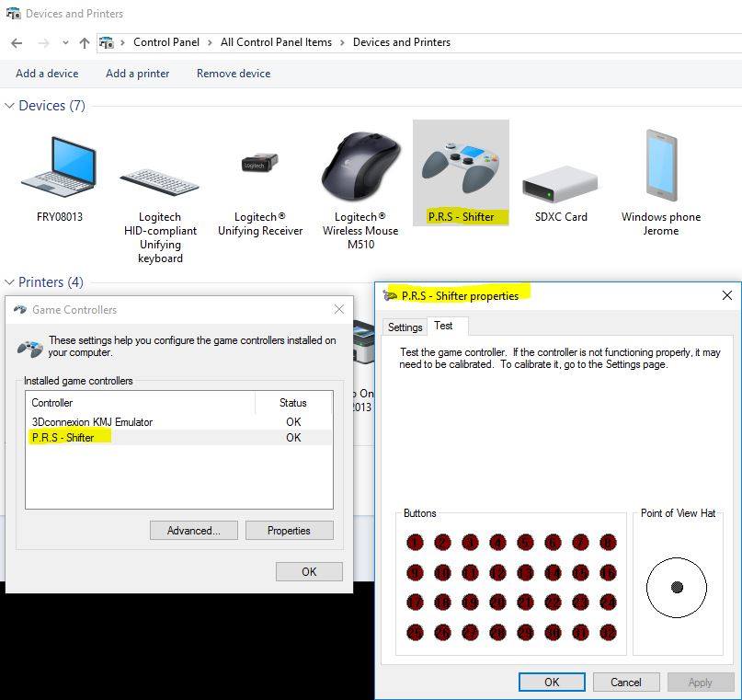Go up one level with Up arrow
Image resolution: width=742 pixels, height=700 pixels.
[85, 43]
